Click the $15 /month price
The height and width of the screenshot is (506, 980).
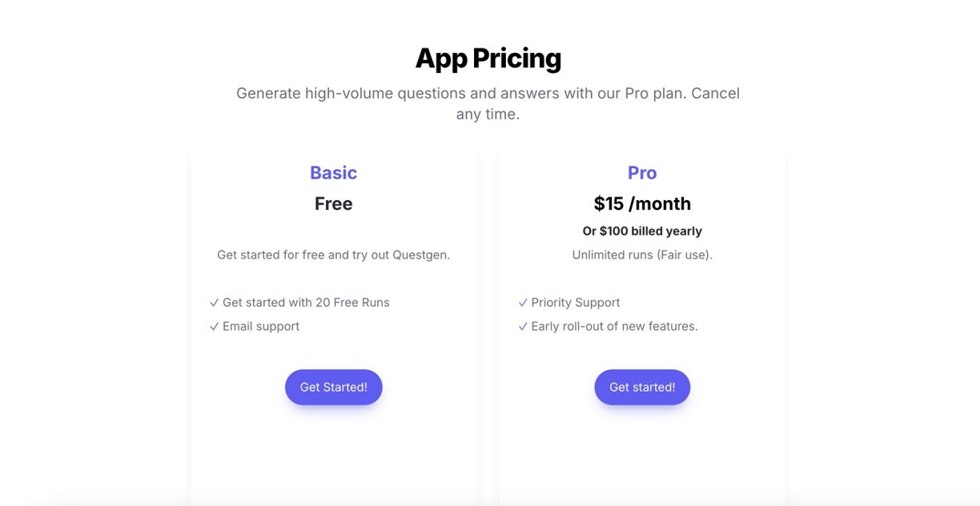point(642,204)
